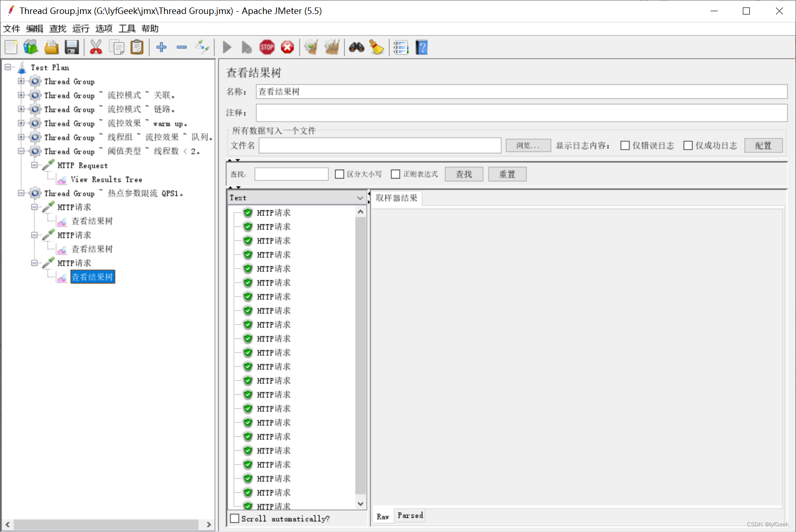This screenshot has height=532, width=796.
Task: Open the 文件 menu
Action: tap(12, 28)
